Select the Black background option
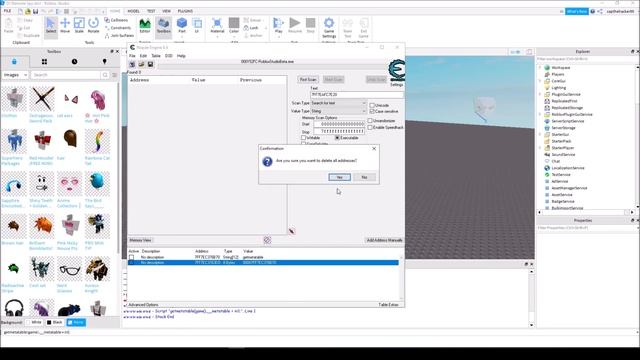The height and width of the screenshot is (360, 640). point(55,322)
